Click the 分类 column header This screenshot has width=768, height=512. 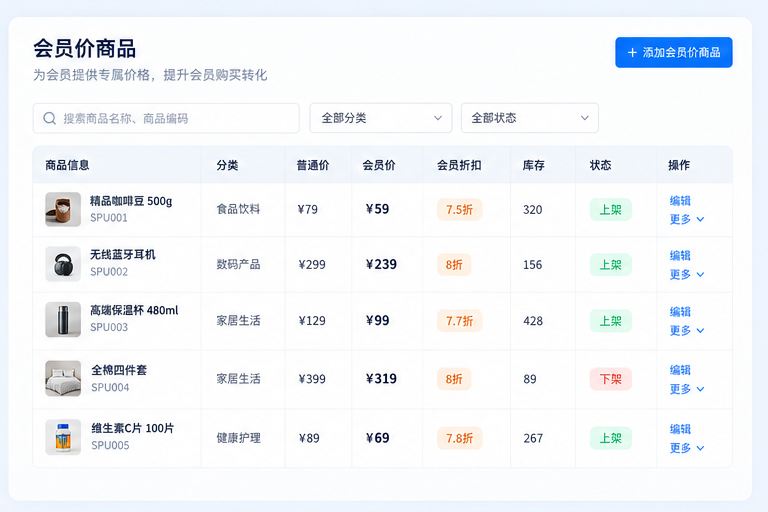[x=227, y=165]
